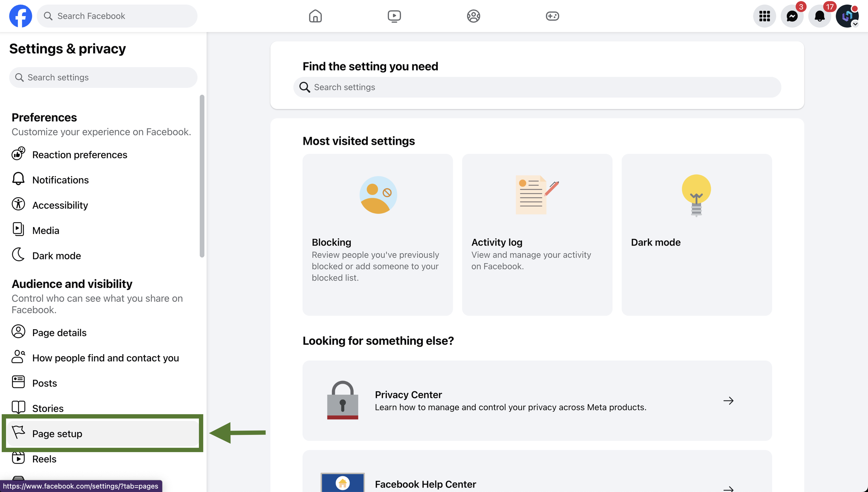
Task: Open the Notifications bell icon in the top bar
Action: click(819, 16)
